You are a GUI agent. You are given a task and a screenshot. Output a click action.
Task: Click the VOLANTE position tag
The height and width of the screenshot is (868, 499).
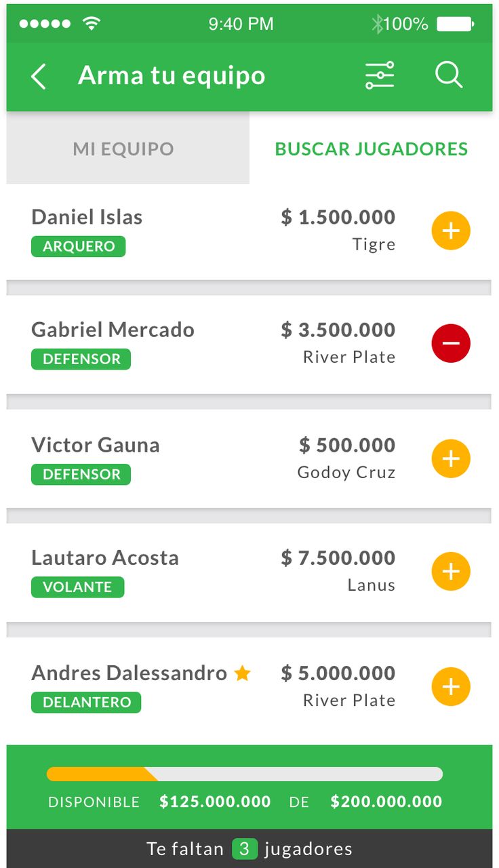[78, 587]
